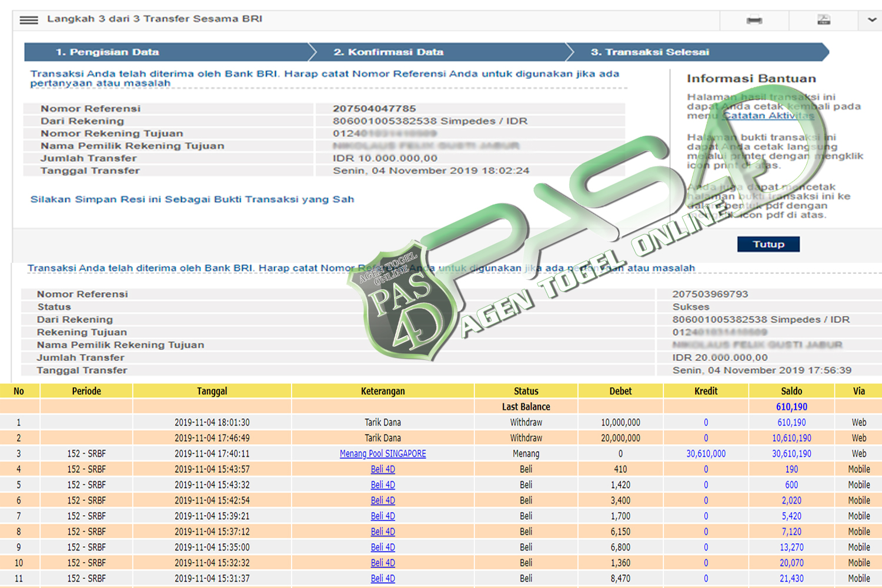
Task: Open Beli 4D link at 15:43:32
Action: 383,485
